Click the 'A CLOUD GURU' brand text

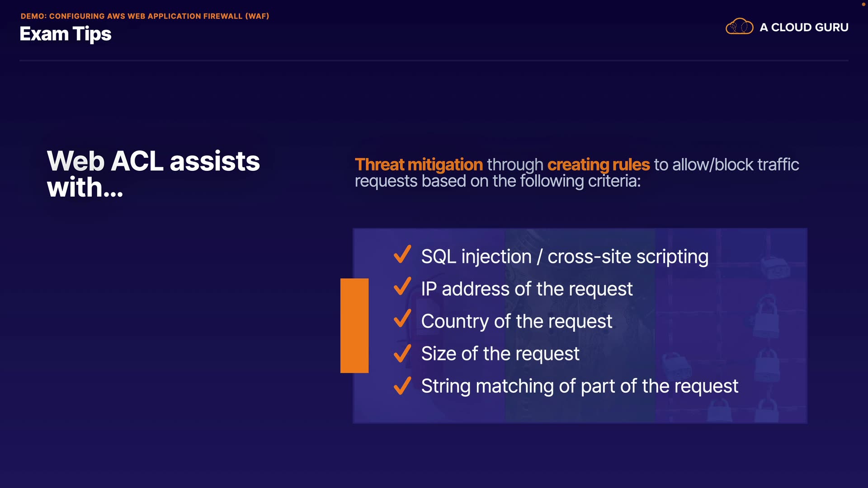click(804, 28)
